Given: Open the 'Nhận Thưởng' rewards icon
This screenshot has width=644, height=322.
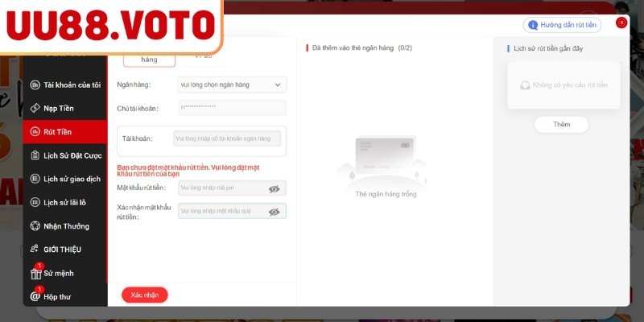Looking at the screenshot, I should pos(35,226).
